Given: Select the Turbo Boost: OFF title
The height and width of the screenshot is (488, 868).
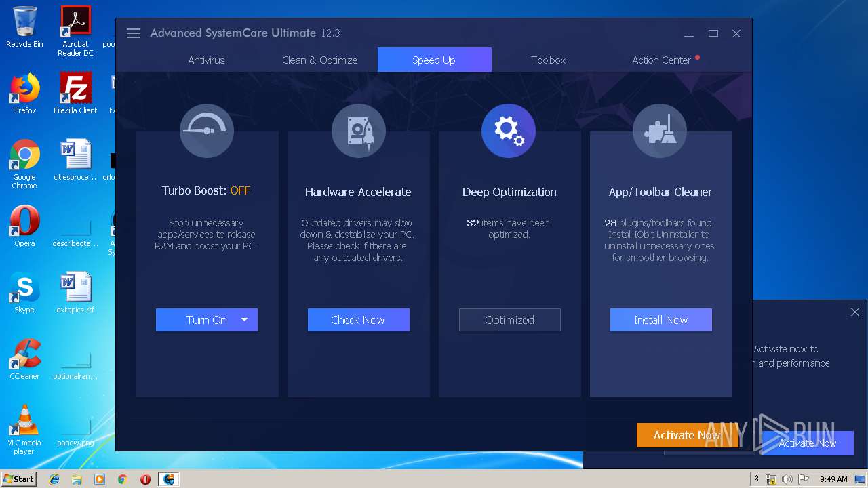Looking at the screenshot, I should [x=206, y=190].
